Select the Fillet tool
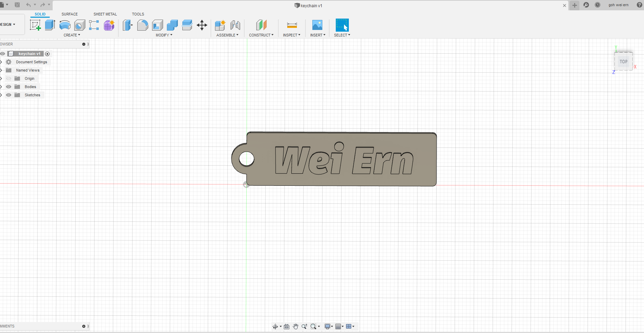Screen dimensions: 644x333 142,25
